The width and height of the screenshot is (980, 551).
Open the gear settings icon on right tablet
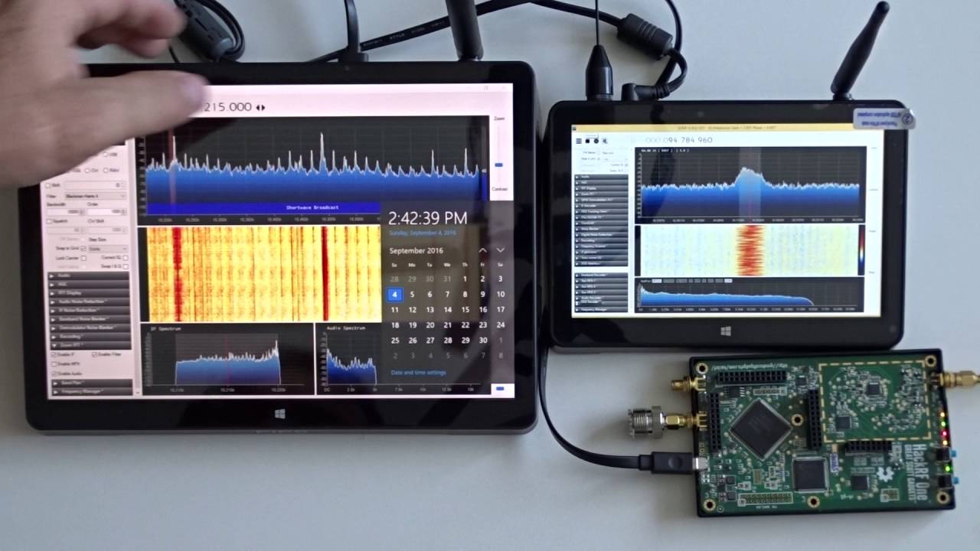pos(596,141)
